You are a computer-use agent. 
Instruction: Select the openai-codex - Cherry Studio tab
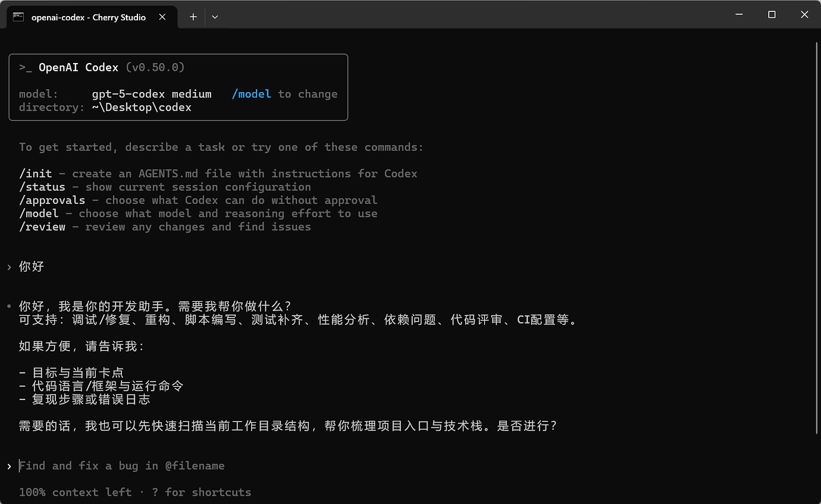92,17
